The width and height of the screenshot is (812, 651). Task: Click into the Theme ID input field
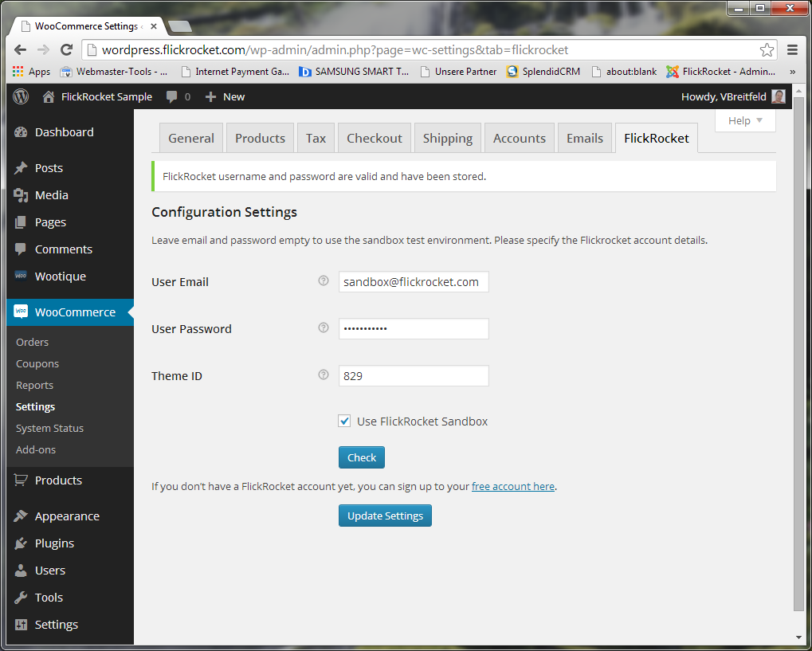pos(414,375)
